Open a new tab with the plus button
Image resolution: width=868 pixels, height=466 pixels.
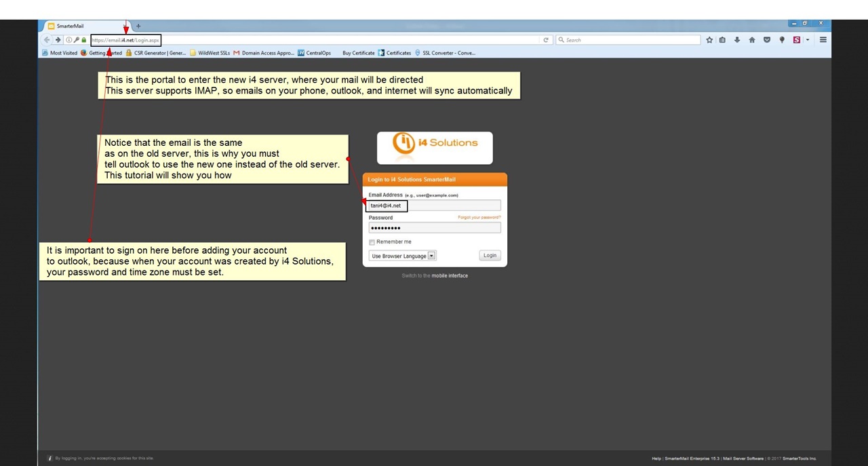pos(138,26)
